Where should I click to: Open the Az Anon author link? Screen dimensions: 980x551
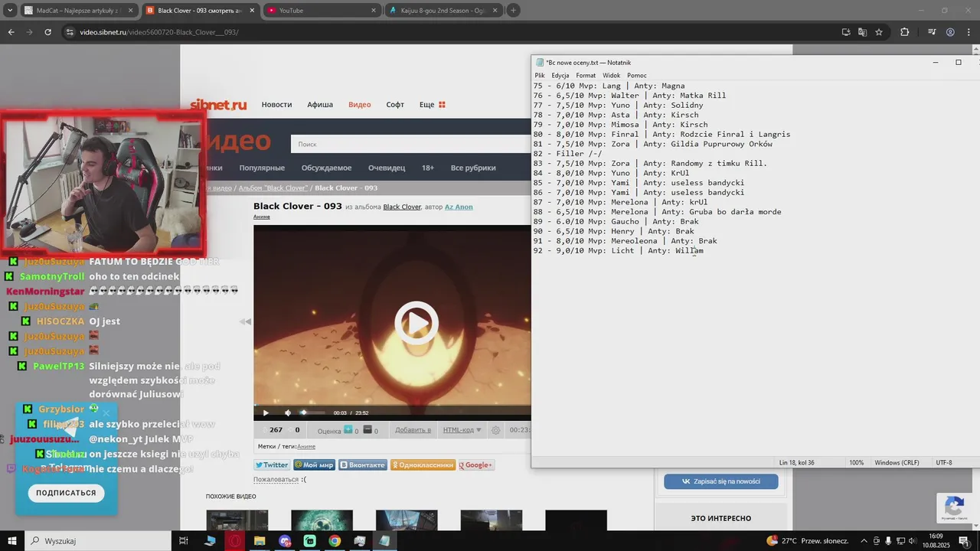coord(459,207)
